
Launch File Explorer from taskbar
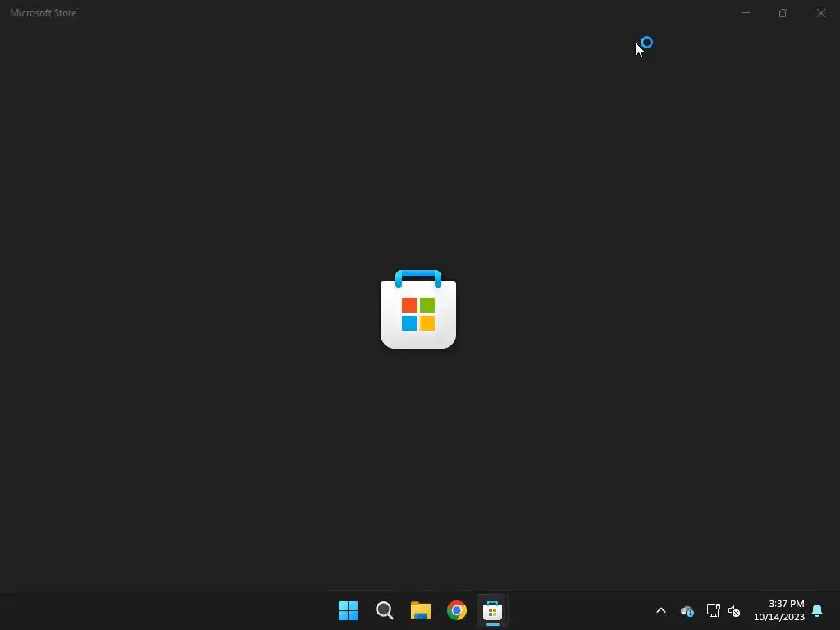(x=421, y=610)
